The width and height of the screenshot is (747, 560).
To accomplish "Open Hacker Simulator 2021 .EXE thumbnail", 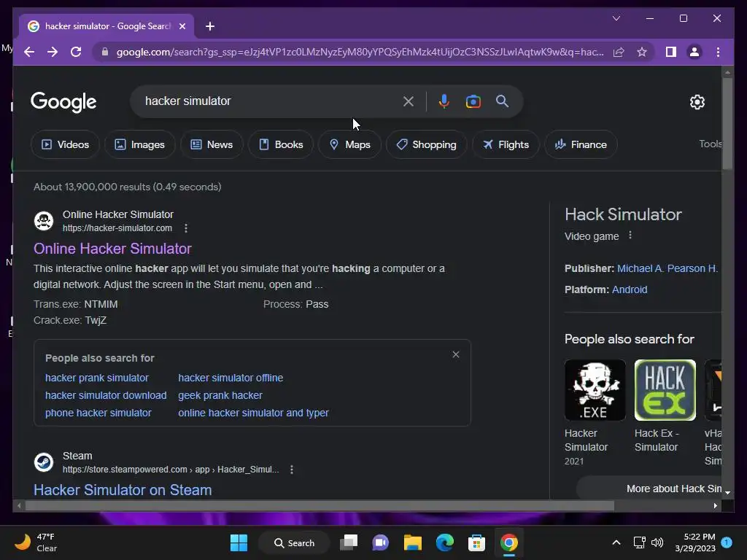I will pos(595,390).
